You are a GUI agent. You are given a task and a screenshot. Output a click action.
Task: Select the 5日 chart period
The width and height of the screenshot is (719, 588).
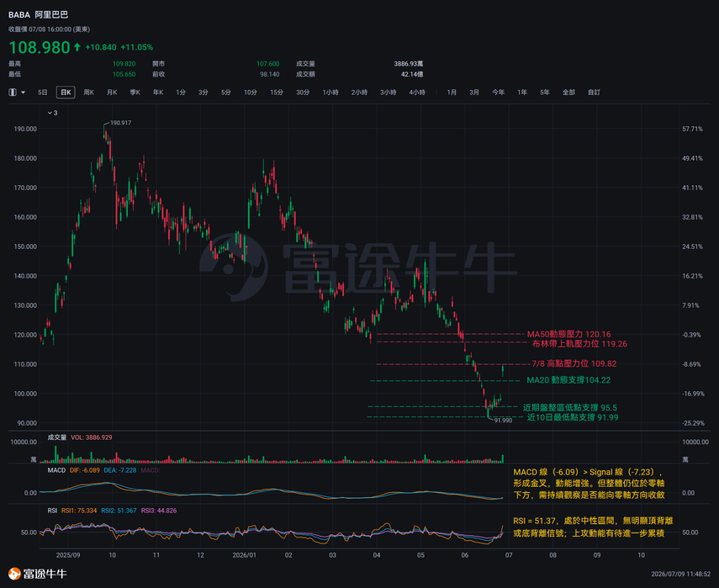pos(43,93)
